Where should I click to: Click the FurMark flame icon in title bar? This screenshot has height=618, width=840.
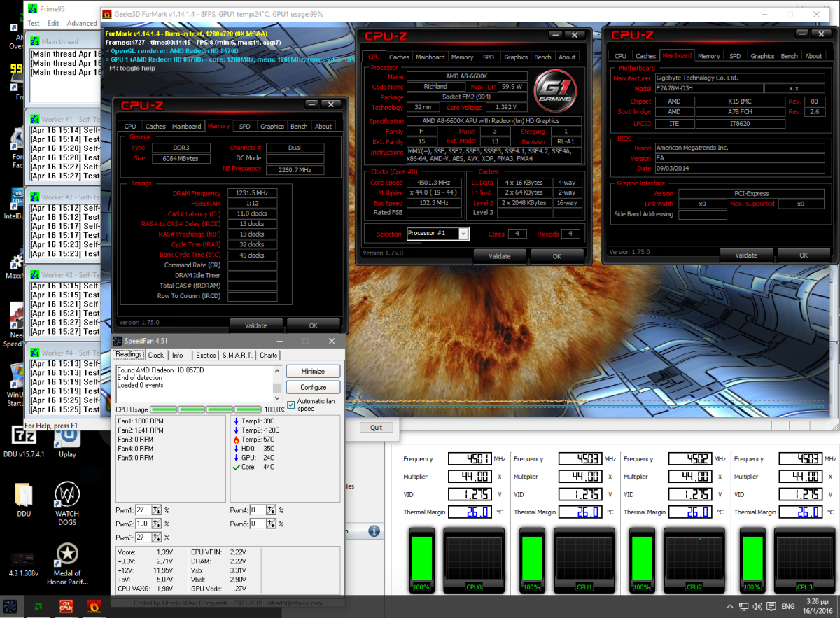tap(107, 14)
